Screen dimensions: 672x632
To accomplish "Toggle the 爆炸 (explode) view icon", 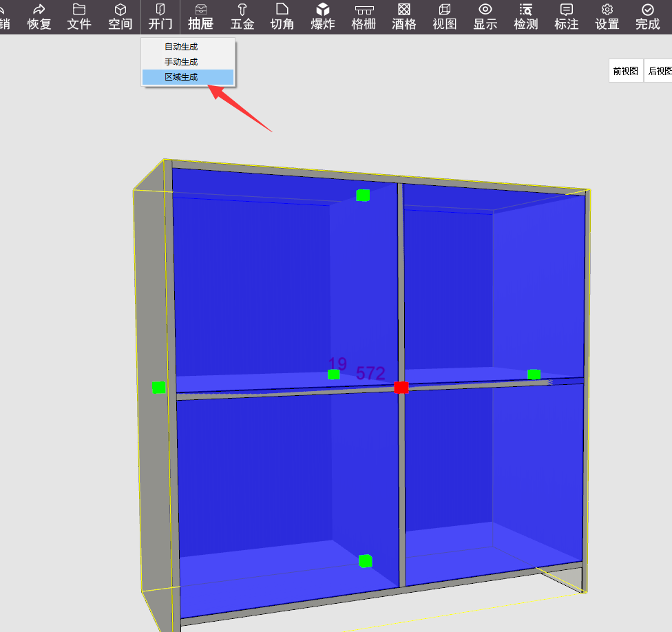I will pos(323,17).
